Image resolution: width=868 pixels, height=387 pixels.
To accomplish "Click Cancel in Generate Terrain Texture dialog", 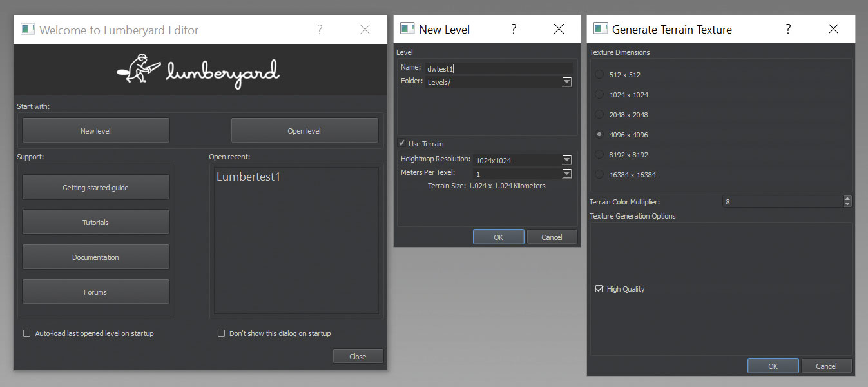I will coord(826,366).
